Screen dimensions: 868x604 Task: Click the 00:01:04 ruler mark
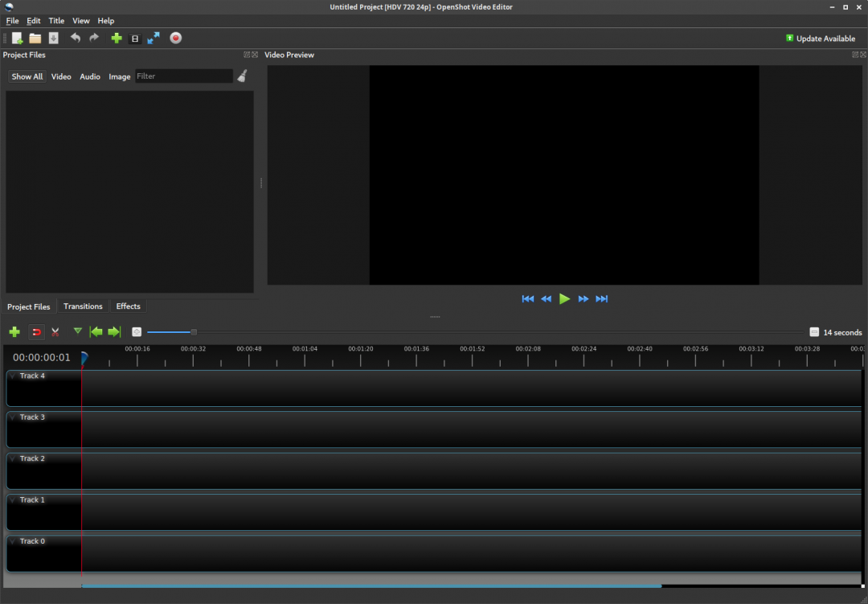pos(305,348)
